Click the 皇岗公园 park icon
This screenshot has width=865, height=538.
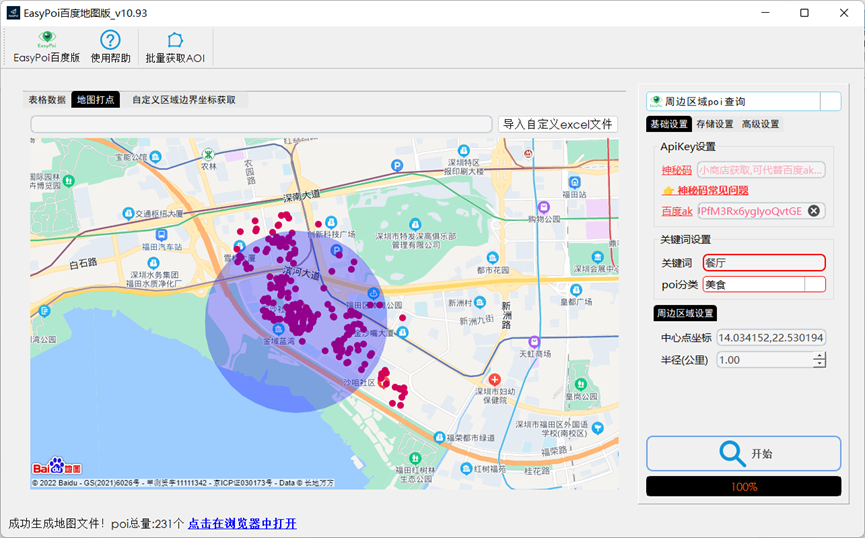(580, 385)
